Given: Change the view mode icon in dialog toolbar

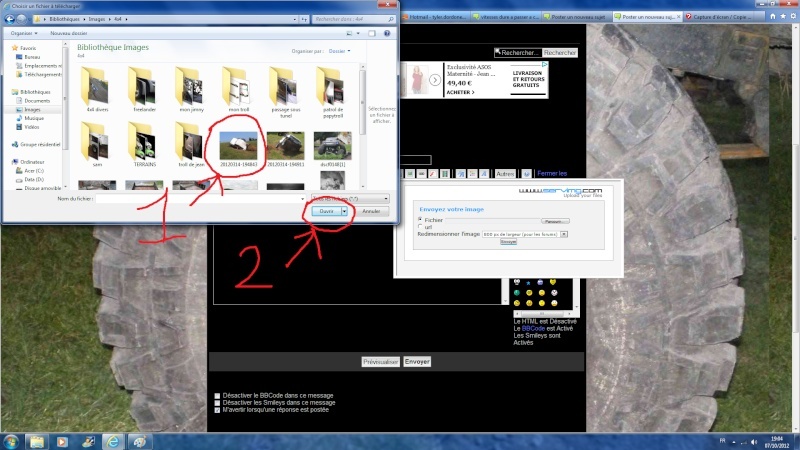Looking at the screenshot, I should 349,33.
